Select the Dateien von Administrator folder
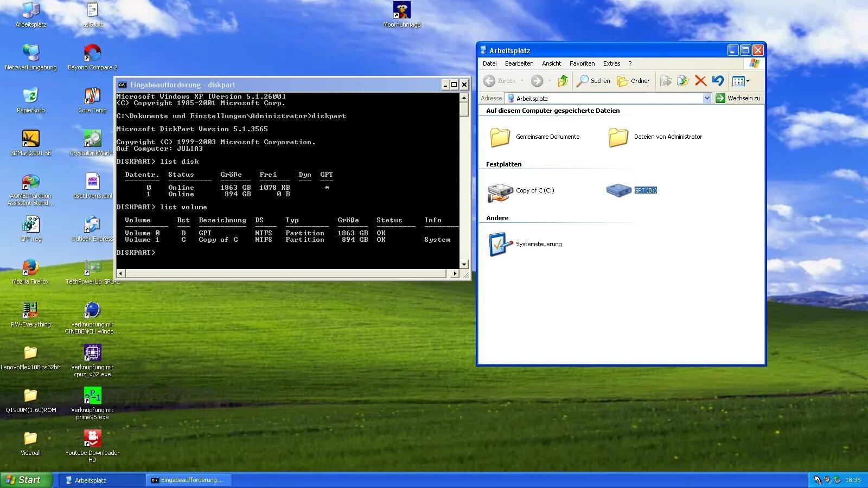The image size is (868, 488). click(x=655, y=137)
